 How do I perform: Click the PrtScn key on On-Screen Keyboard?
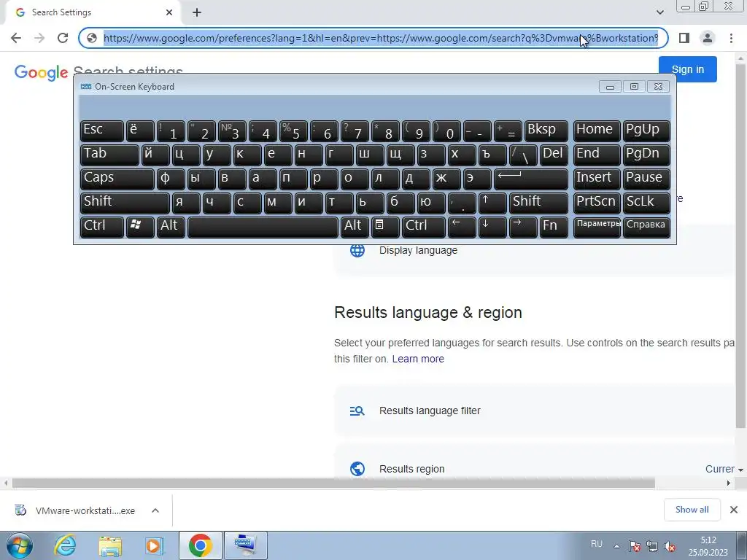(597, 203)
